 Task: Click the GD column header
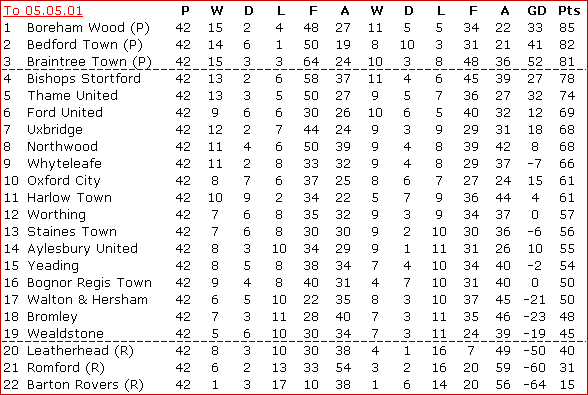click(537, 11)
